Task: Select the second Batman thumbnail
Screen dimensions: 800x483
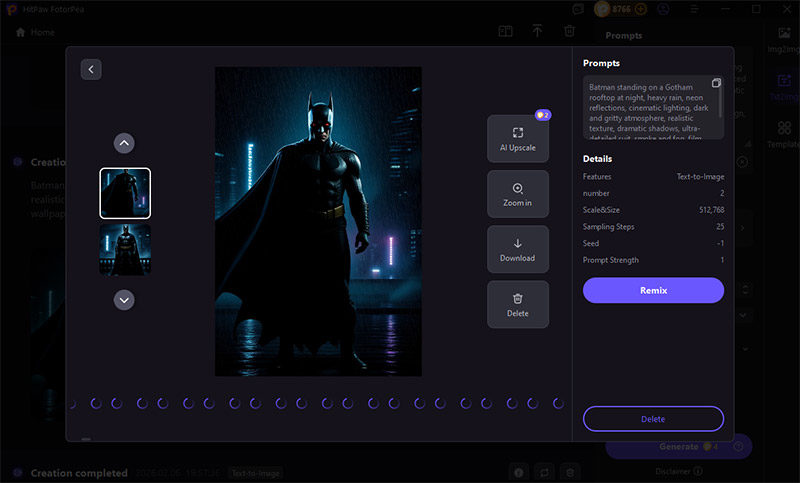Action: pyautogui.click(x=125, y=250)
